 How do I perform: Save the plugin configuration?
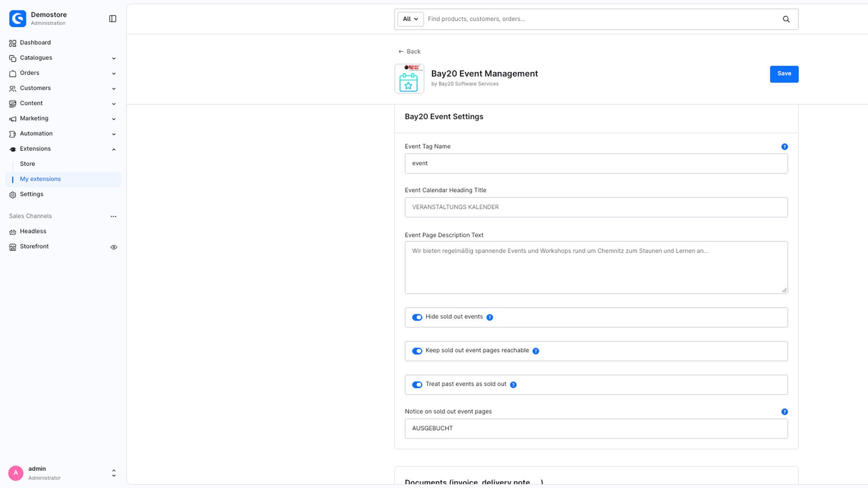click(x=784, y=74)
